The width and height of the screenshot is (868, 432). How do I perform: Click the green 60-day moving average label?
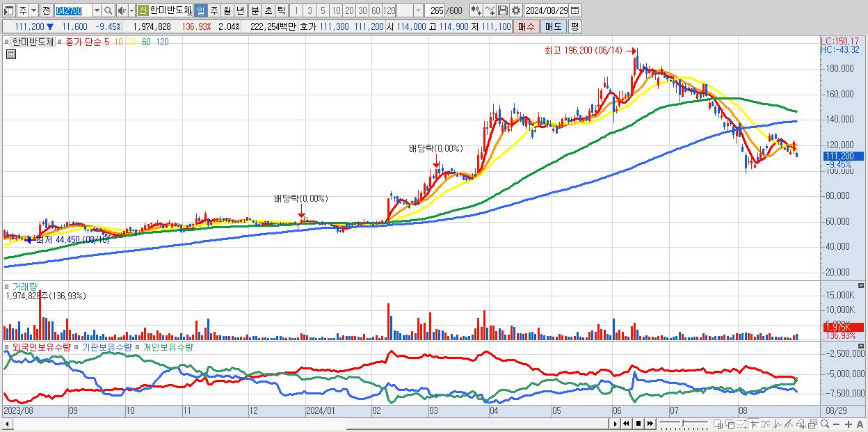[x=146, y=42]
